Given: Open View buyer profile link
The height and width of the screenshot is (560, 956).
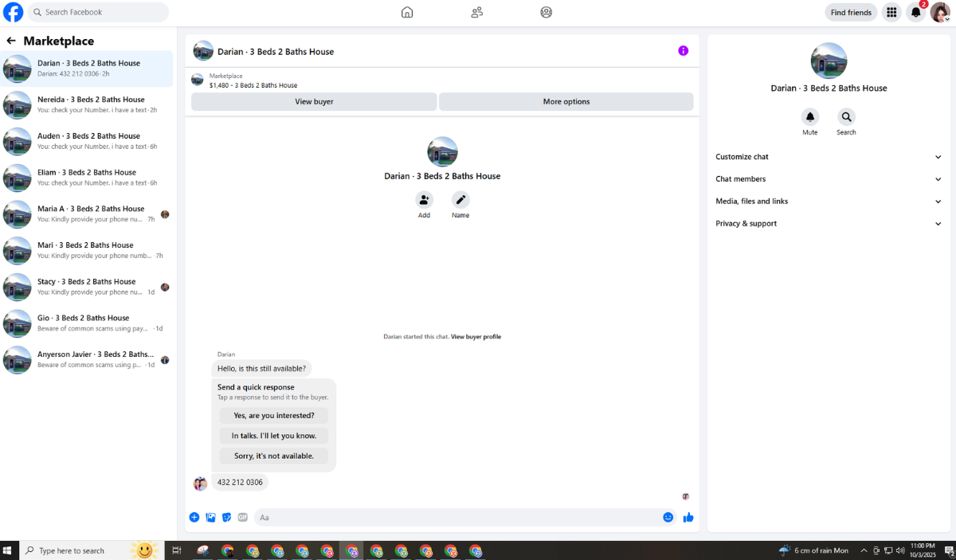Looking at the screenshot, I should tap(476, 337).
